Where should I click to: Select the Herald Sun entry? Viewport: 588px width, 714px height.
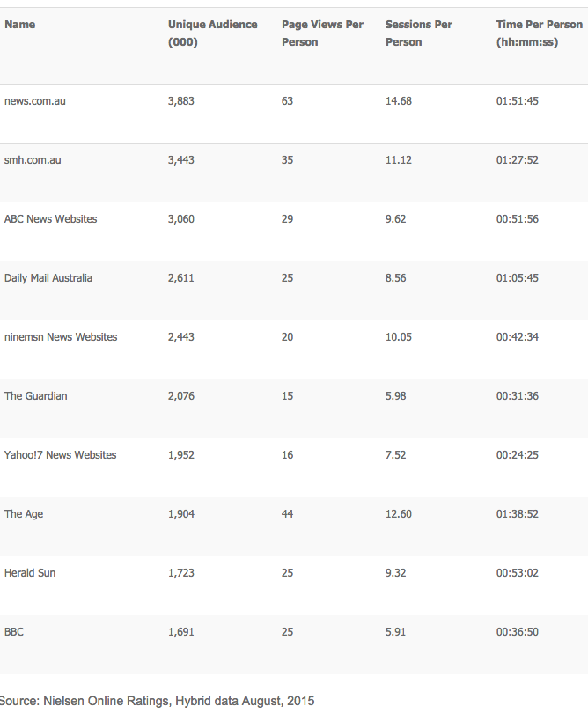pos(30,573)
